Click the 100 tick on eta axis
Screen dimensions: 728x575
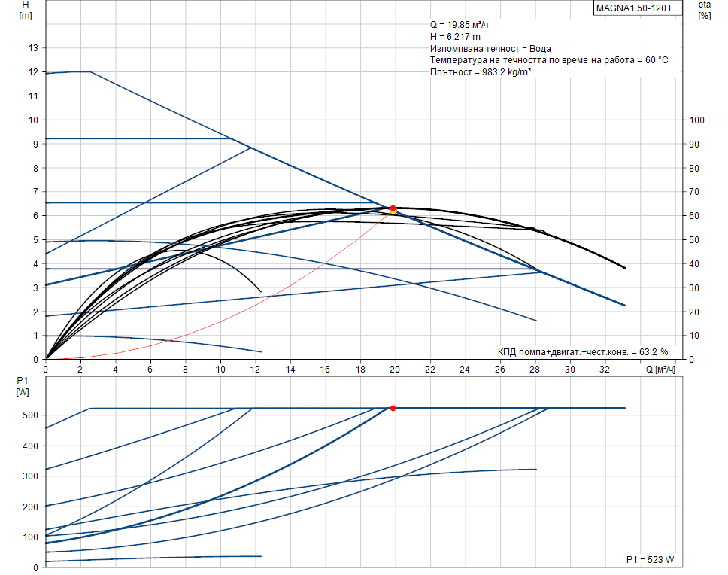pyautogui.click(x=696, y=120)
